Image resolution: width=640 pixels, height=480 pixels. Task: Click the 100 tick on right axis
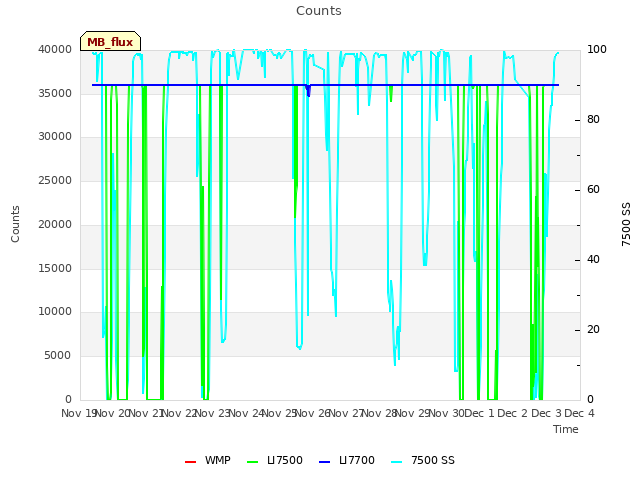coord(597,49)
